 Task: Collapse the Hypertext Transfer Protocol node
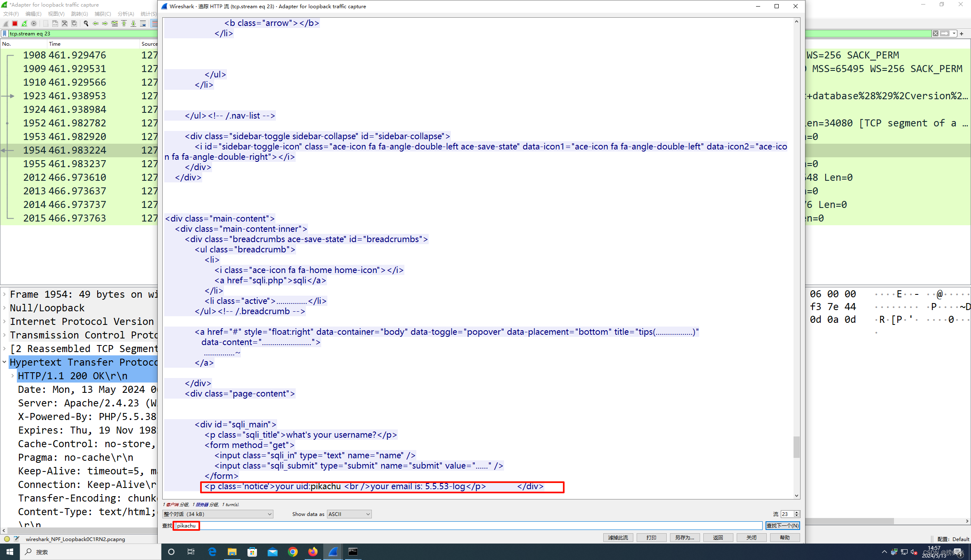(5, 362)
